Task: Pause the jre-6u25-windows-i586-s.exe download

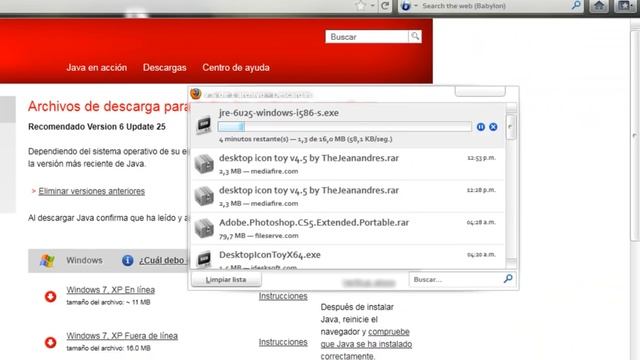Action: (480, 127)
